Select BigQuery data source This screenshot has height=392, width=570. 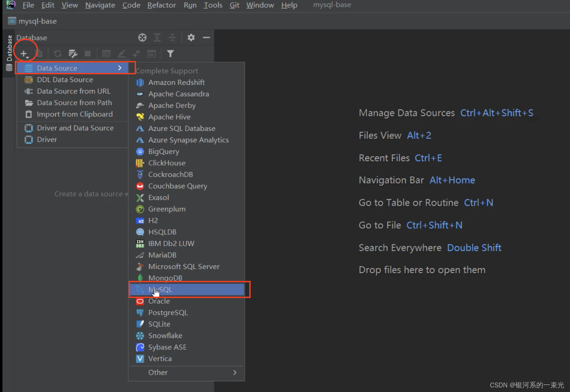click(187, 151)
